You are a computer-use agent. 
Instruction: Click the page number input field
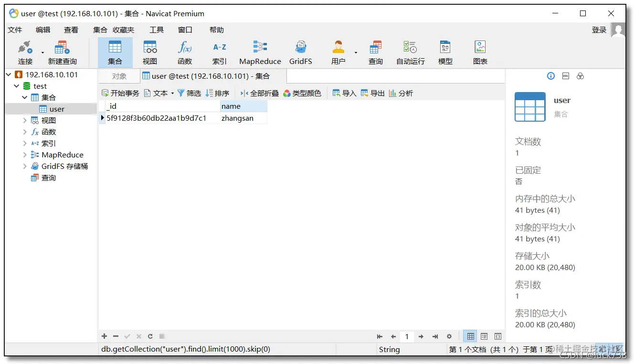click(407, 336)
